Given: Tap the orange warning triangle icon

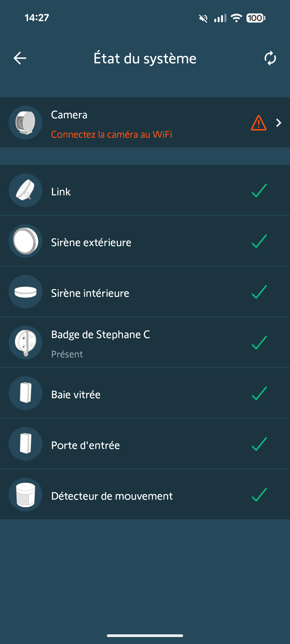Looking at the screenshot, I should coord(259,123).
